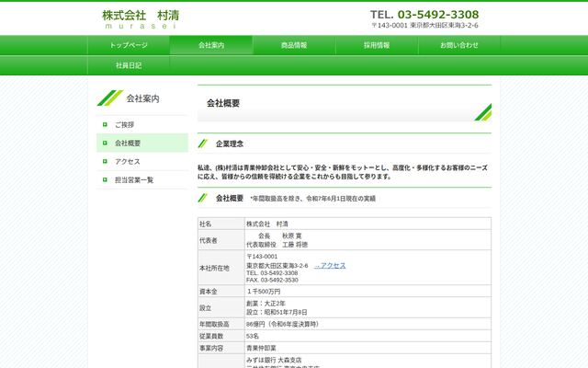This screenshot has height=368, width=588.
Task: Select the 会社案内 navigation tab
Action: click(211, 45)
